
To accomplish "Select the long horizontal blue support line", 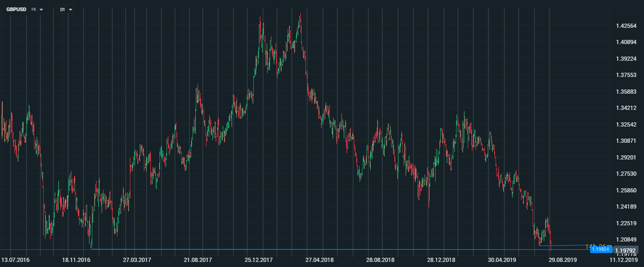I will [x=325, y=249].
